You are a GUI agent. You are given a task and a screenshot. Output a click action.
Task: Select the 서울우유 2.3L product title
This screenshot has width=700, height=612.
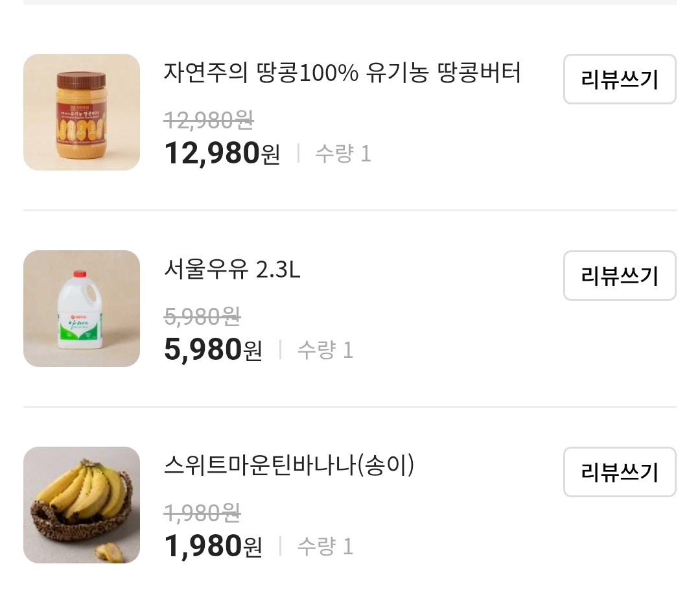231,270
